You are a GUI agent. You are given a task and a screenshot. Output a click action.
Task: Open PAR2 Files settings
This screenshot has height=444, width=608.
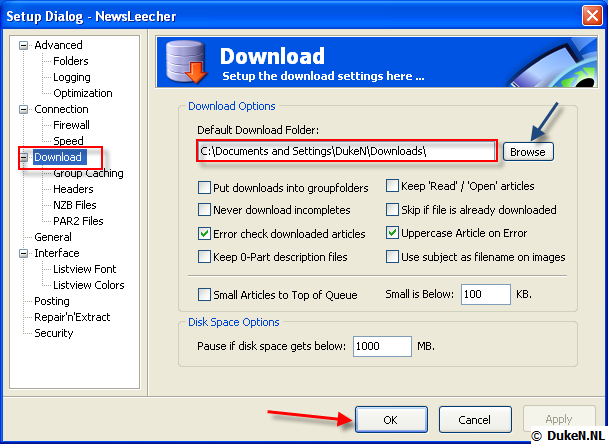click(x=78, y=221)
